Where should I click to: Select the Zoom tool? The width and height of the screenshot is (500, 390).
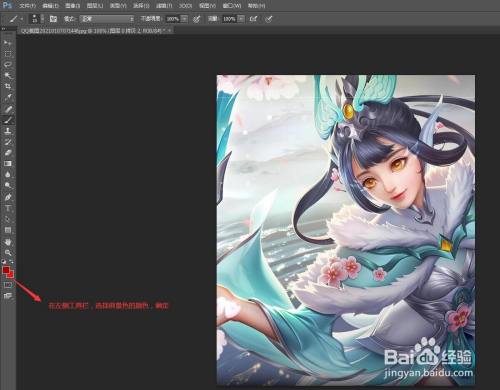[x=8, y=252]
